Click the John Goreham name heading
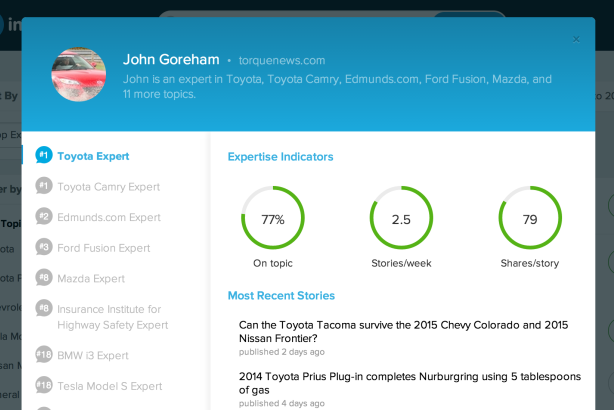Image resolution: width=614 pixels, height=410 pixels. 171,60
